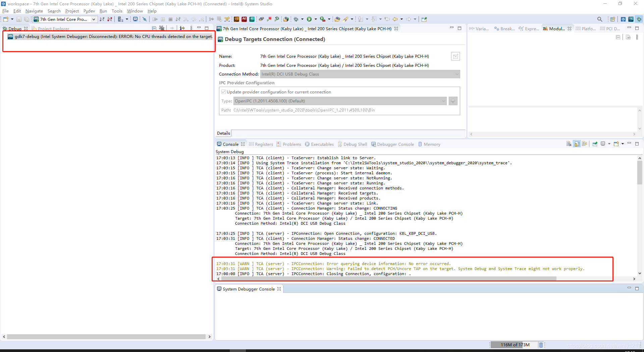Click the connect target toolbar icon

point(102,19)
